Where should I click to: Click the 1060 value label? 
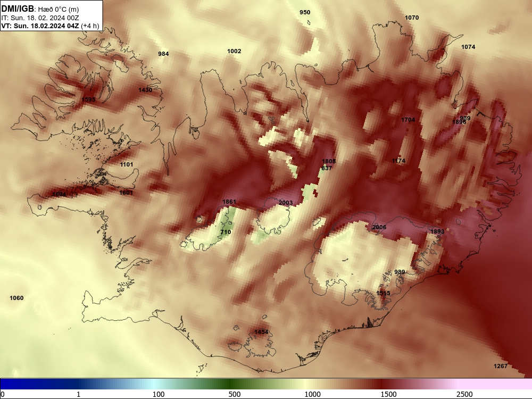(16, 298)
